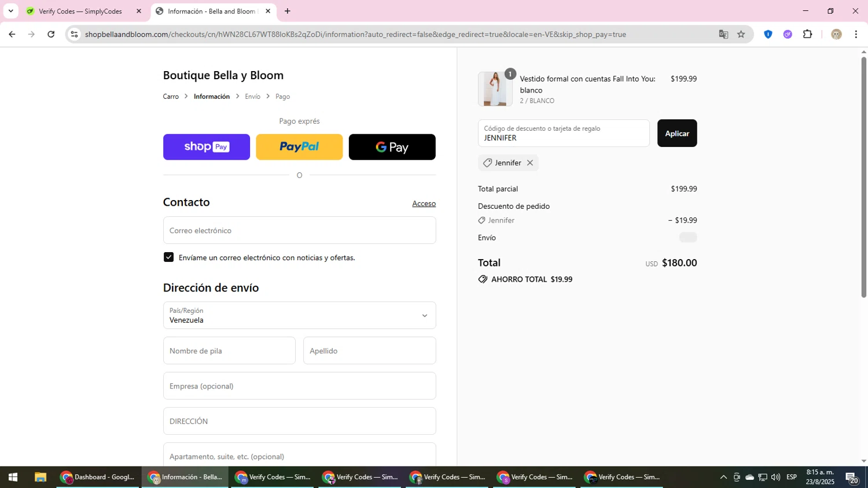The image size is (868, 488).
Task: Click the Empresa (opcional) field
Action: [299, 386]
